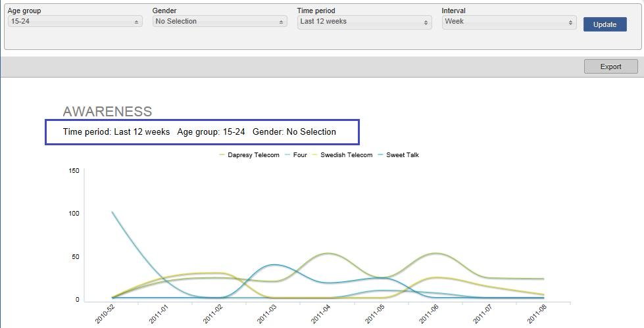The width and height of the screenshot is (644, 328).
Task: Open the Time period dropdown
Action: pos(364,22)
